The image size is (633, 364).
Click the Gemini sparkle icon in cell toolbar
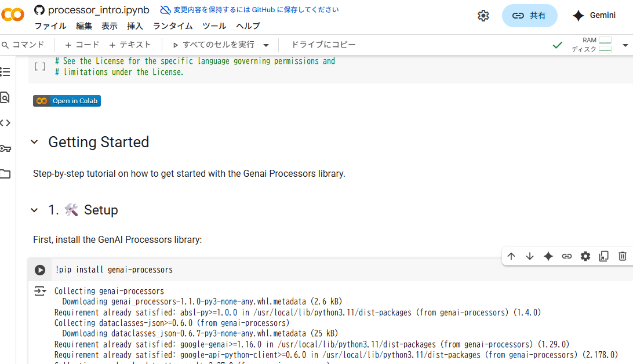click(x=548, y=256)
